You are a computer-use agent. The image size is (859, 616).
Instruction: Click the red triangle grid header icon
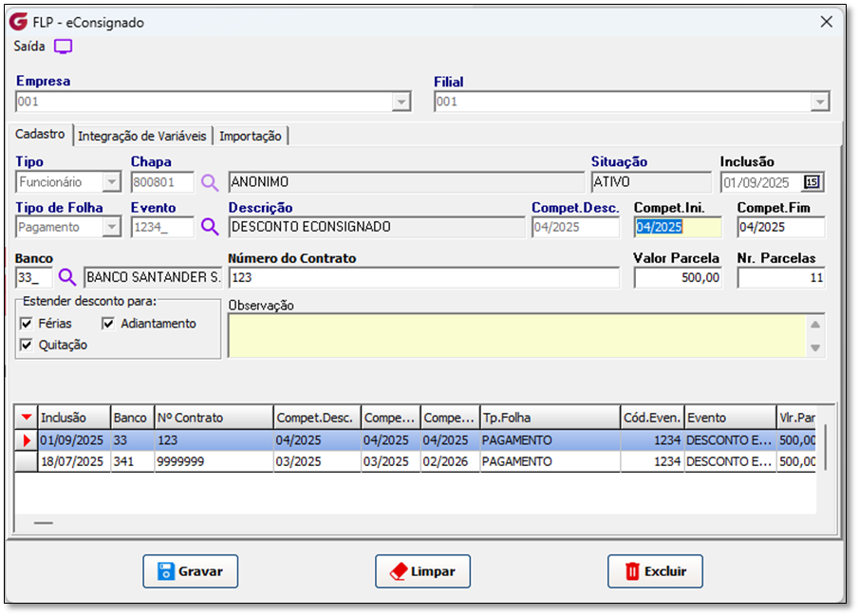click(x=26, y=418)
